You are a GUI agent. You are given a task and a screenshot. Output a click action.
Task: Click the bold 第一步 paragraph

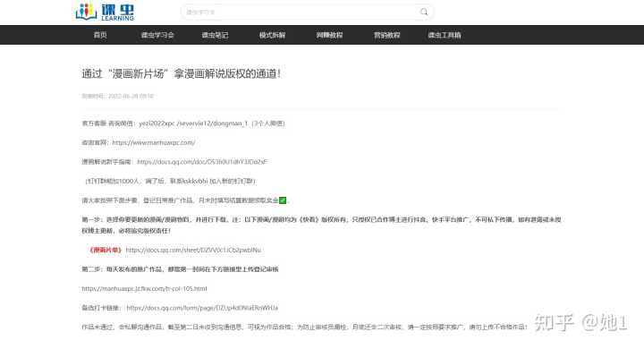(x=321, y=225)
